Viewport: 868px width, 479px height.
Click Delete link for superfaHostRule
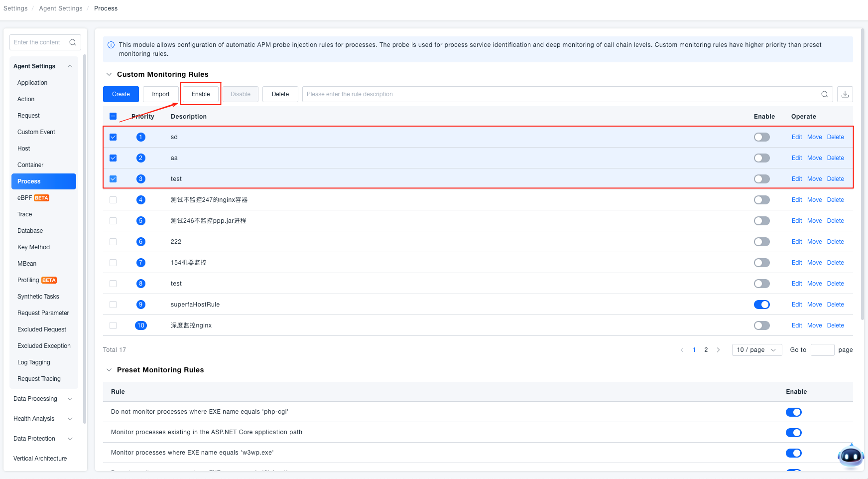[x=836, y=305]
